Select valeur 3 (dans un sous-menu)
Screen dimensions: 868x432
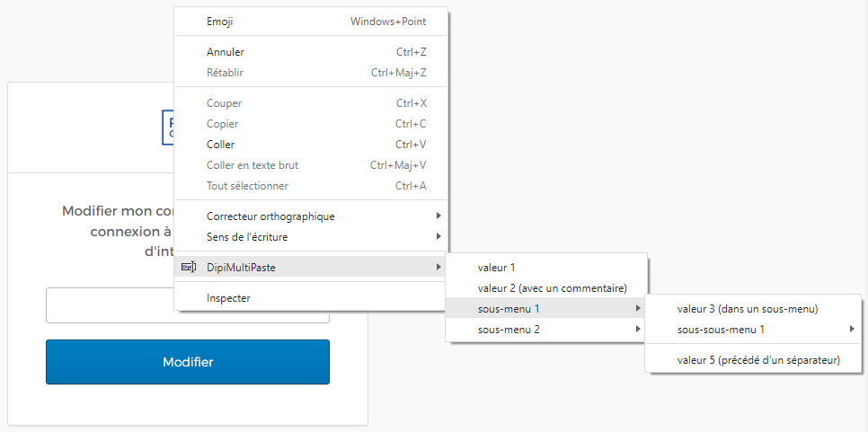tap(753, 309)
